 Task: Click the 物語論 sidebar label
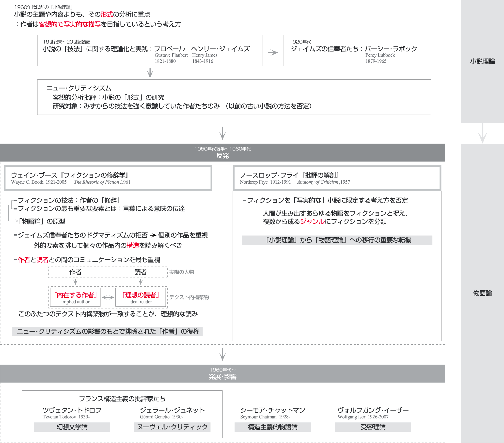point(482,293)
